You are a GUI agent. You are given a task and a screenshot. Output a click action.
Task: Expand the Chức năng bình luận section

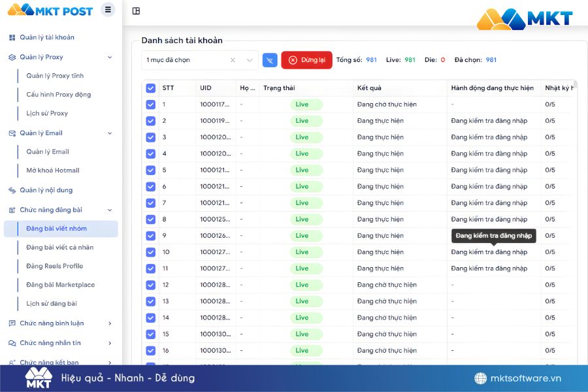pos(109,323)
